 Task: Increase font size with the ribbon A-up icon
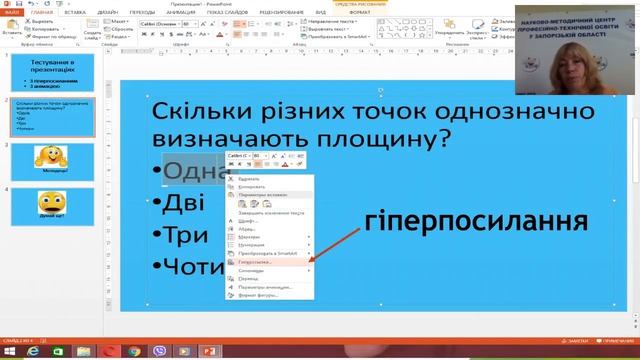(203, 24)
